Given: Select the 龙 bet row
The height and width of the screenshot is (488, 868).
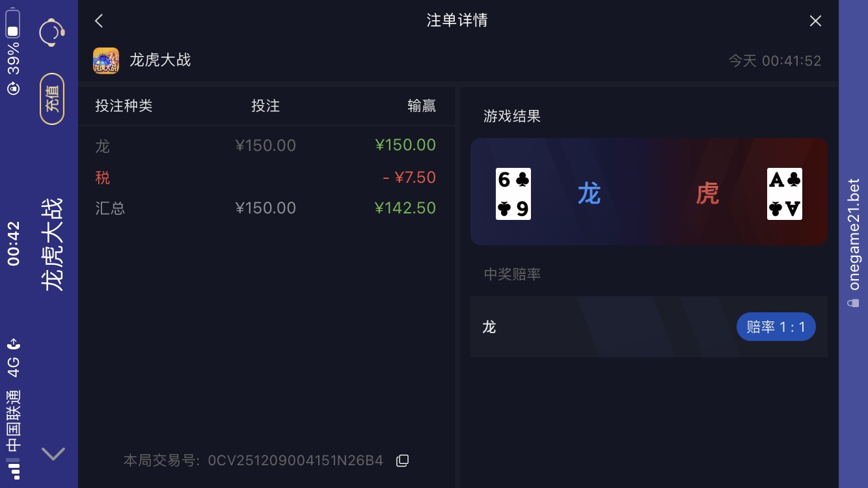Looking at the screenshot, I should (x=266, y=145).
